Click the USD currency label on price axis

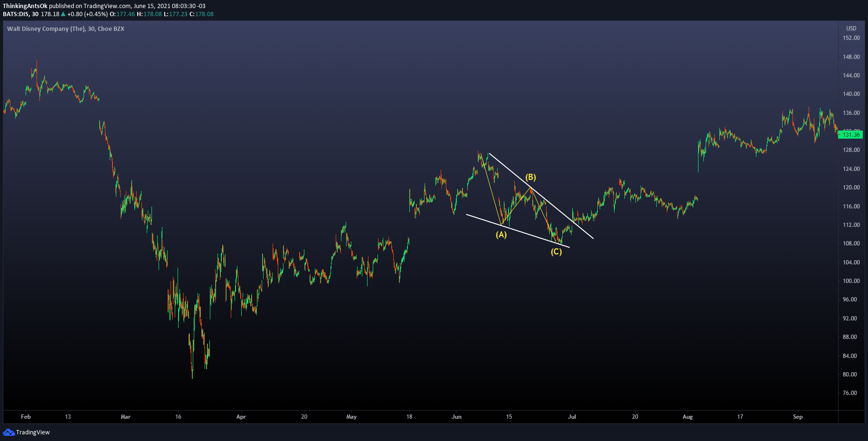(x=851, y=28)
